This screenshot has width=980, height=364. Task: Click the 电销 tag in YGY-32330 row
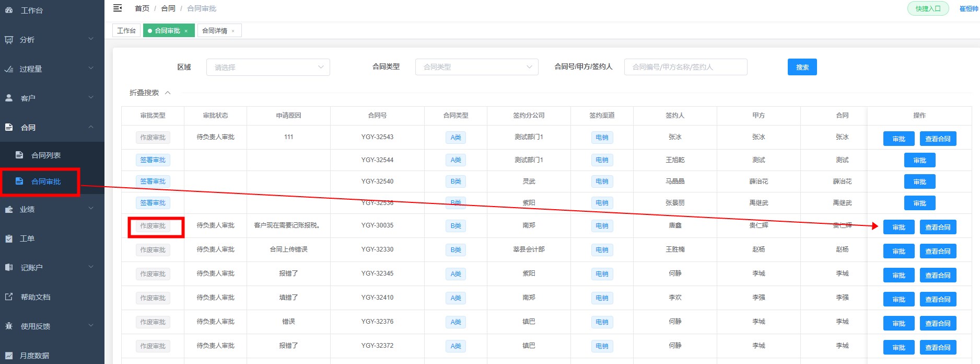click(602, 250)
